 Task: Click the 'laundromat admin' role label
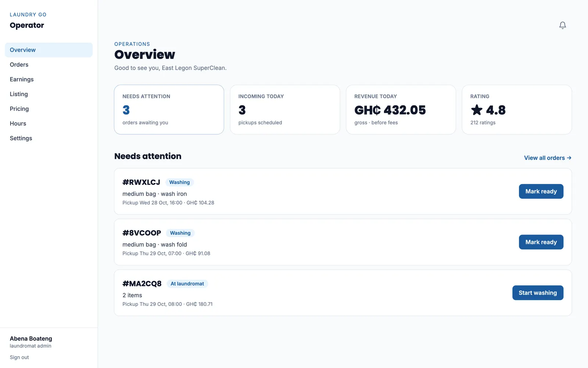(x=31, y=346)
